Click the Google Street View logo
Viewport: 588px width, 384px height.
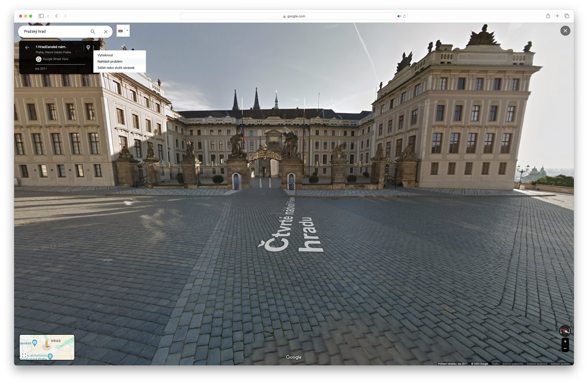[x=39, y=59]
